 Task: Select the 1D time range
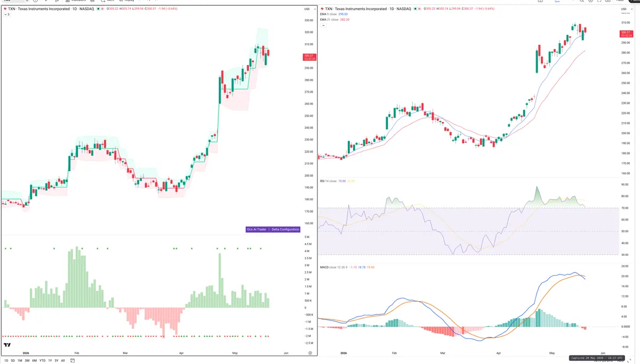tap(6, 361)
